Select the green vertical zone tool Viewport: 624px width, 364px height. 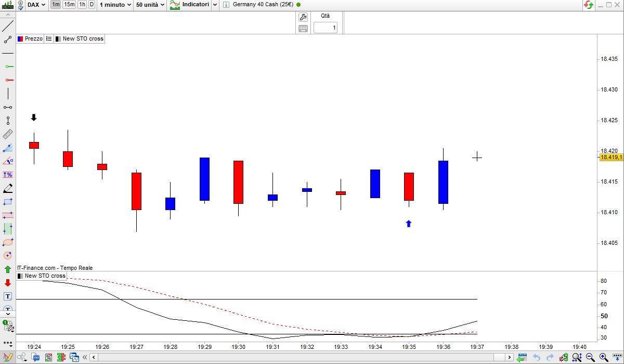click(x=8, y=228)
